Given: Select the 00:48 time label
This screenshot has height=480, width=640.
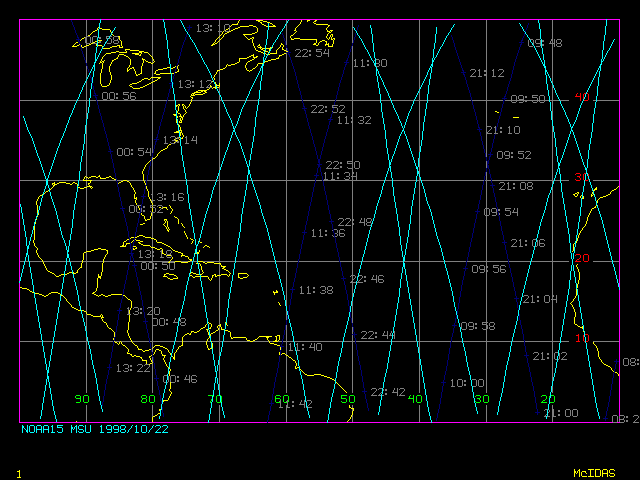Looking at the screenshot, I should (169, 322).
